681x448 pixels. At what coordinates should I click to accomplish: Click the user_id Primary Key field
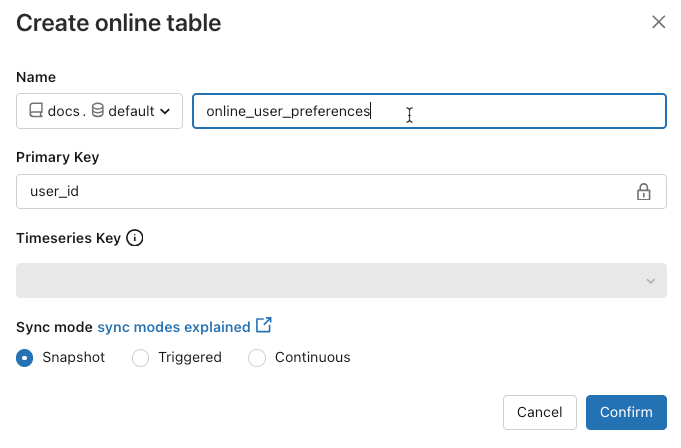320,191
